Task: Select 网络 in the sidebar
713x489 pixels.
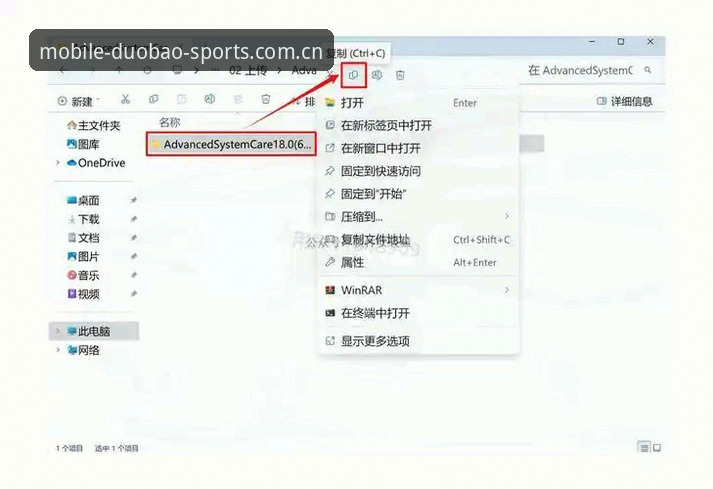Action: pyautogui.click(x=83, y=350)
